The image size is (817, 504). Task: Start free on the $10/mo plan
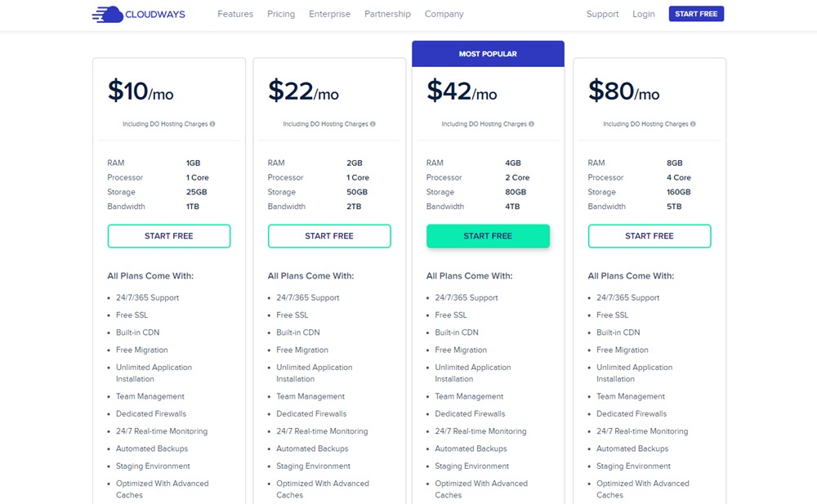coord(169,236)
